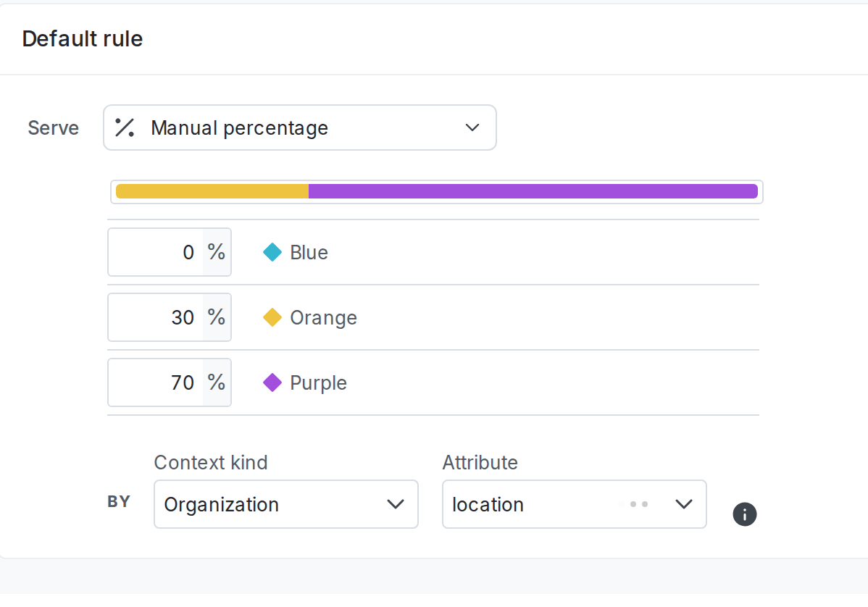Click the chevron on the Serve selector

pos(472,127)
